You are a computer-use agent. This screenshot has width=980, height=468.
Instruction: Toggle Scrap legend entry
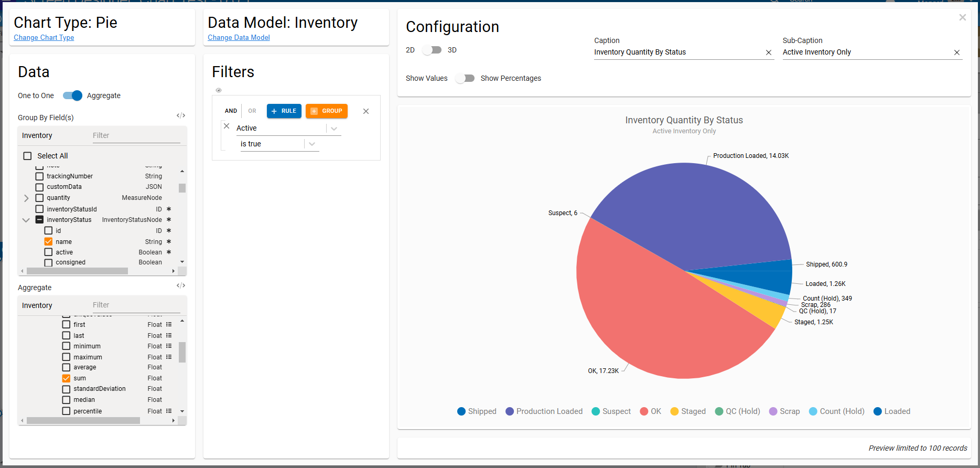(784, 411)
